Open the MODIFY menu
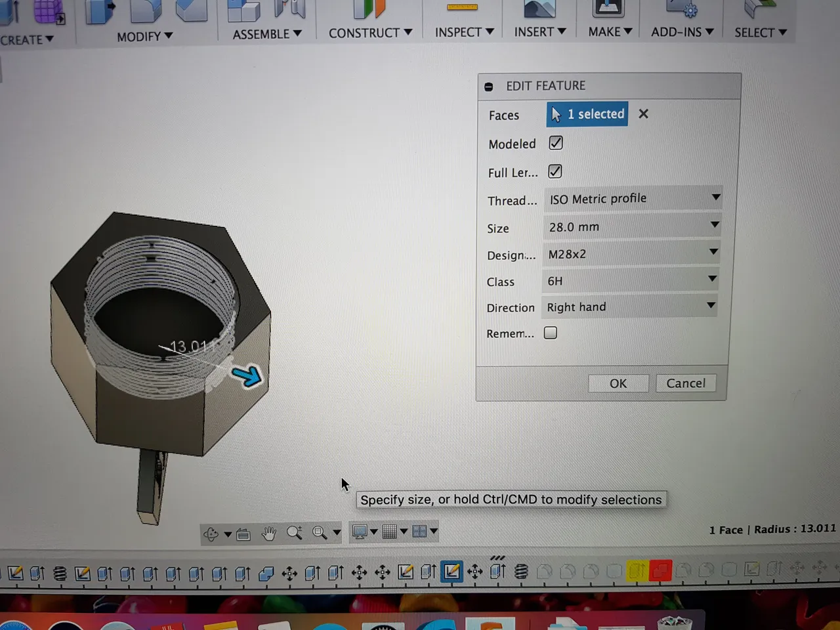 [x=144, y=37]
